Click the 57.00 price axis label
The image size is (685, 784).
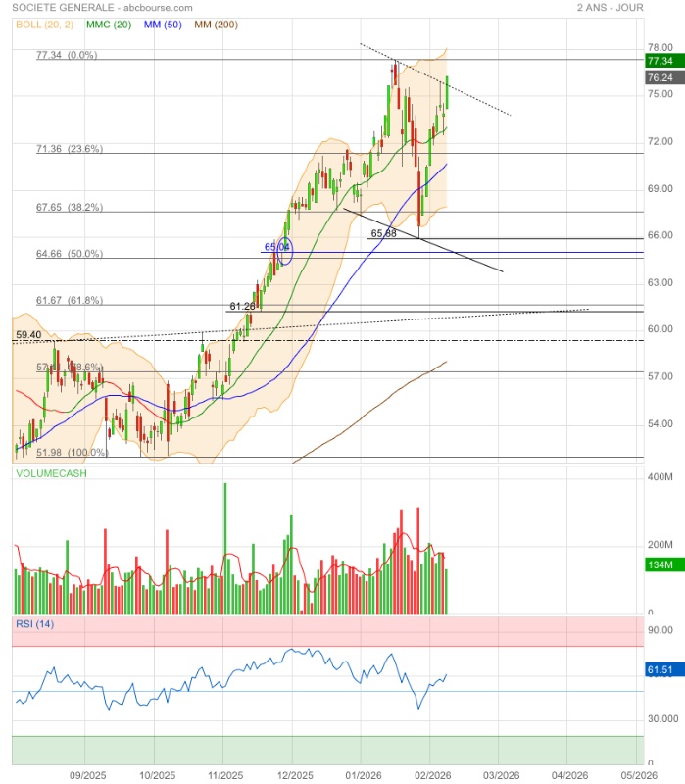click(x=660, y=376)
